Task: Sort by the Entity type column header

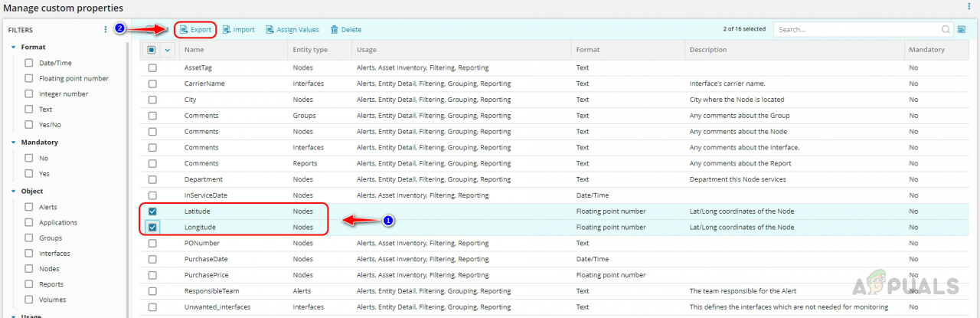Action: point(310,50)
